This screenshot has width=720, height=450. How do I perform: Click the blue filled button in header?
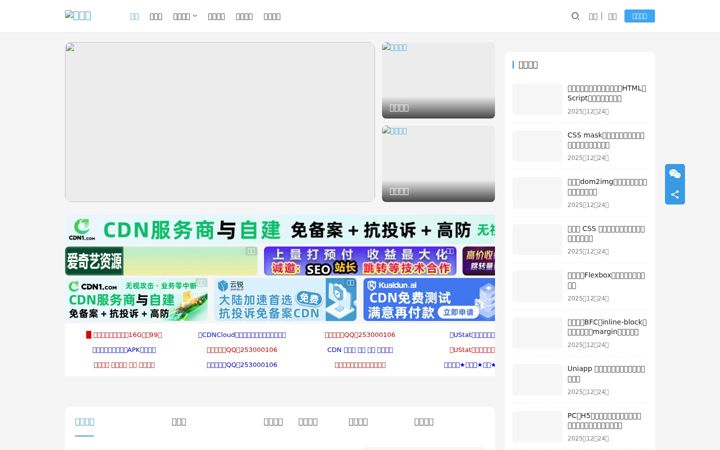pyautogui.click(x=639, y=16)
